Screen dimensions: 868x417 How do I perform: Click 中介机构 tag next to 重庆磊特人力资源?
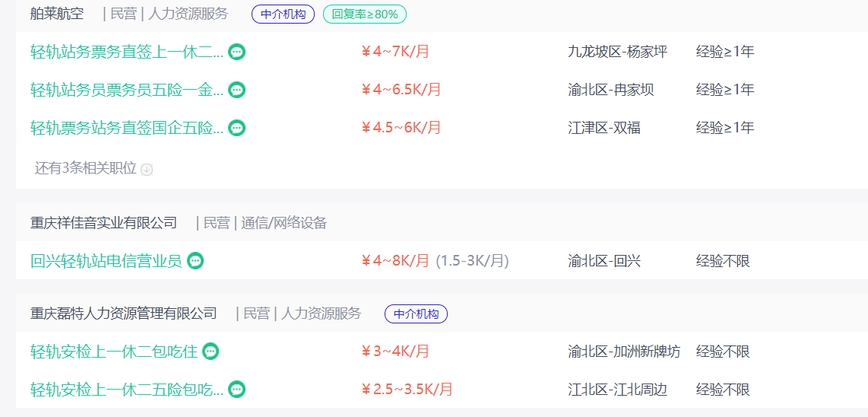tap(416, 314)
